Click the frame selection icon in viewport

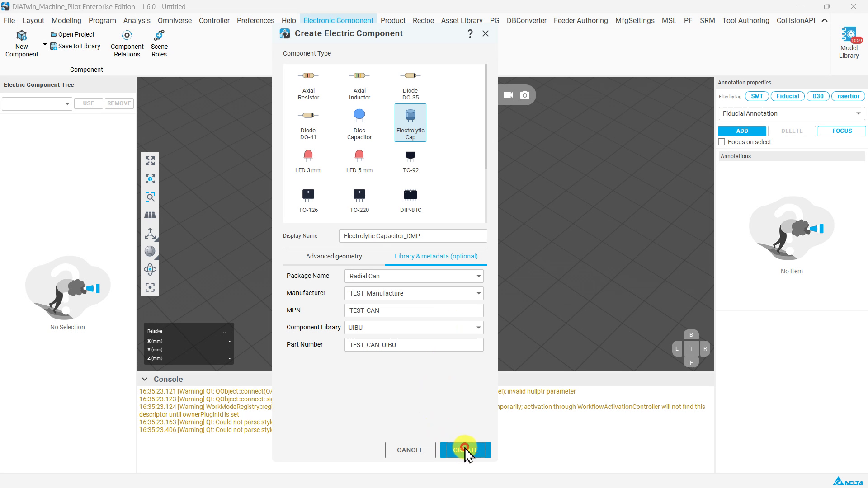pos(150,179)
